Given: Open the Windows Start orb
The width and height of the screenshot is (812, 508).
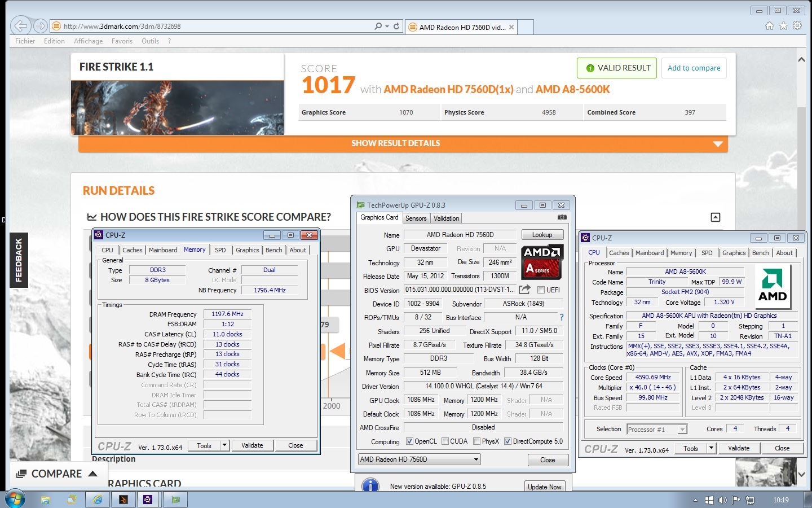Looking at the screenshot, I should click(15, 500).
